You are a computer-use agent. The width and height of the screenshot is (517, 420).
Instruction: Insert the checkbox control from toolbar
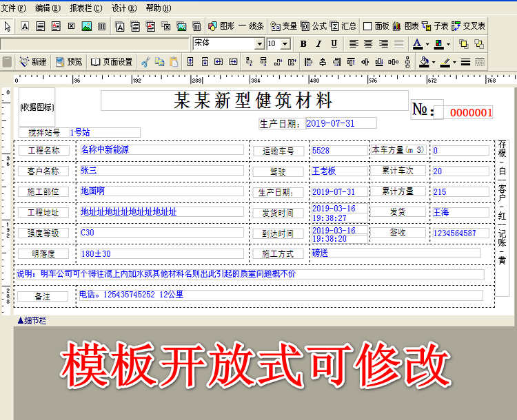point(71,26)
